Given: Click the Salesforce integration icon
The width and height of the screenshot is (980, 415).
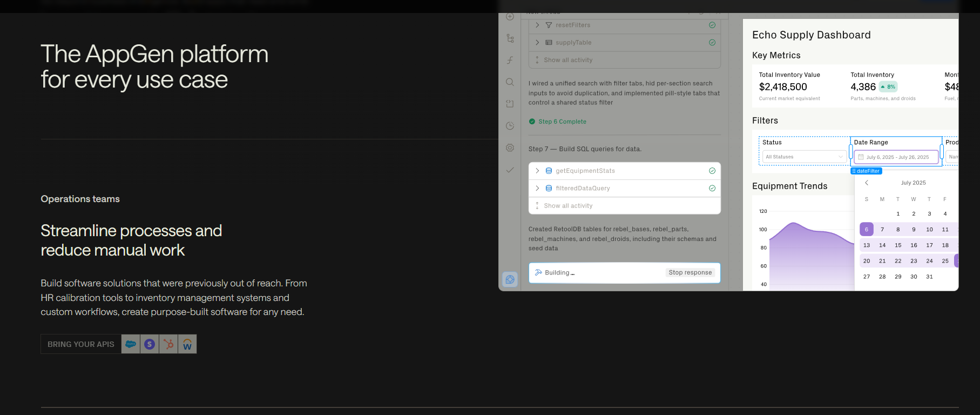Looking at the screenshot, I should pos(131,344).
